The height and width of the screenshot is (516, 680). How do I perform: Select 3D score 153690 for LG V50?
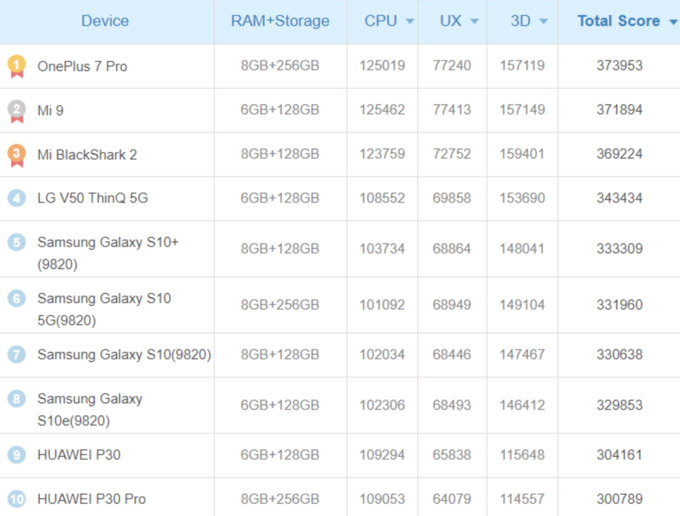point(522,198)
